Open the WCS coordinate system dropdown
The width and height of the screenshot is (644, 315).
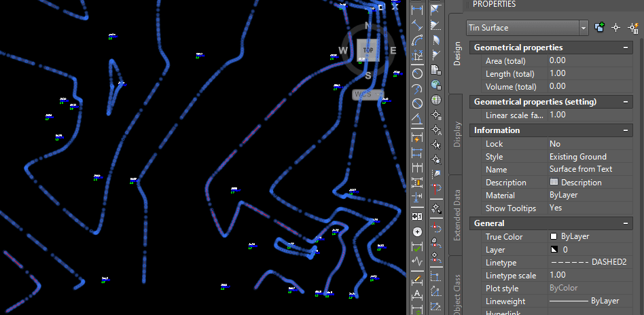tap(368, 94)
